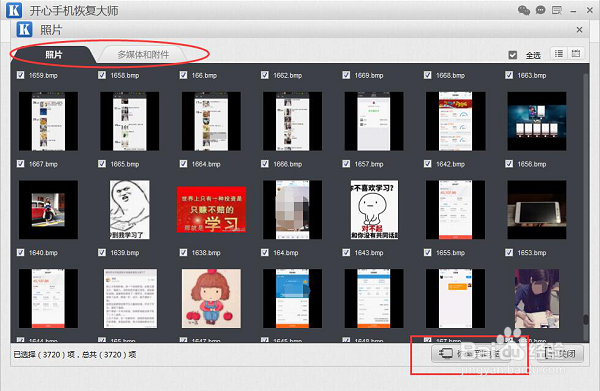Uncheck the 1665.bmp checkbox
This screenshot has height=391, width=600.
pos(102,164)
